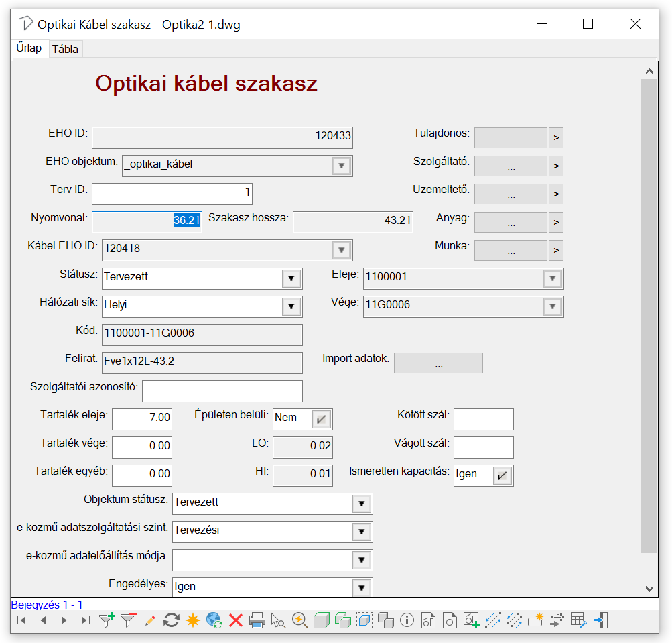The image size is (672, 643).
Task: Click the card with star icon
Action: pos(536,620)
